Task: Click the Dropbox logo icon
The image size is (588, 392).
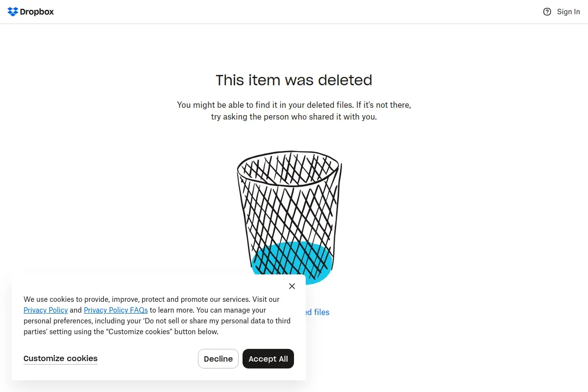Action: 13,12
